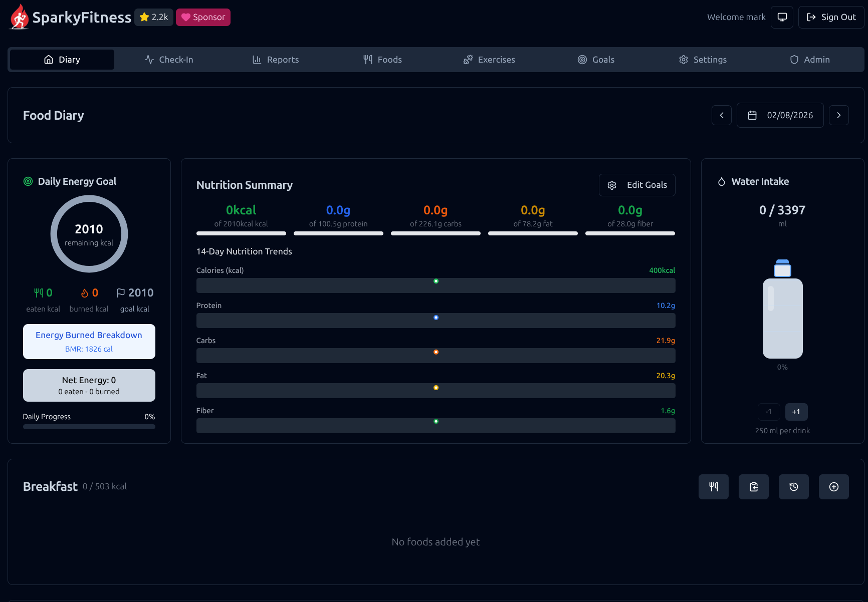
Task: Click the history clock icon in Breakfast
Action: click(x=793, y=487)
